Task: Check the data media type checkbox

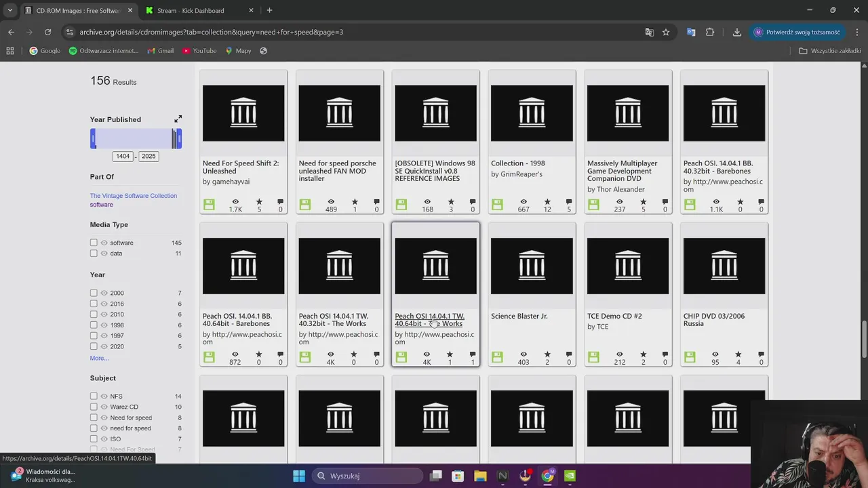Action: click(x=94, y=253)
